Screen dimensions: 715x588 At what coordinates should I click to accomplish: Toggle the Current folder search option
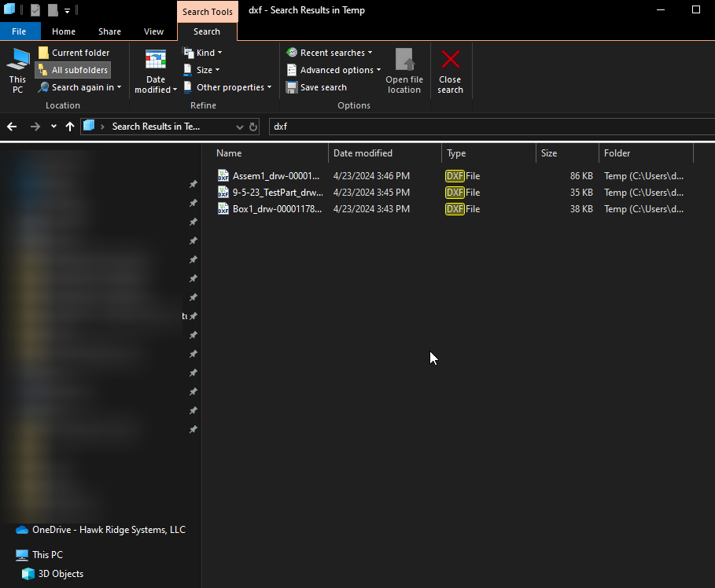tap(73, 53)
